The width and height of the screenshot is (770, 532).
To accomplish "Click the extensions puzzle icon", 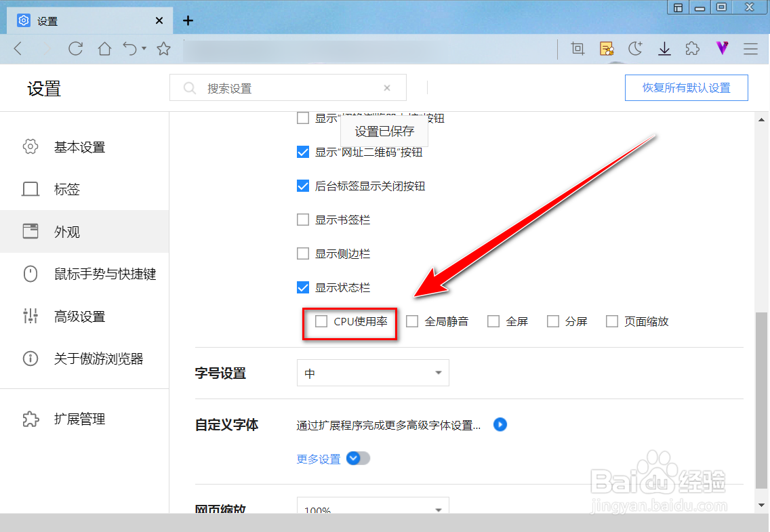I will [x=692, y=48].
